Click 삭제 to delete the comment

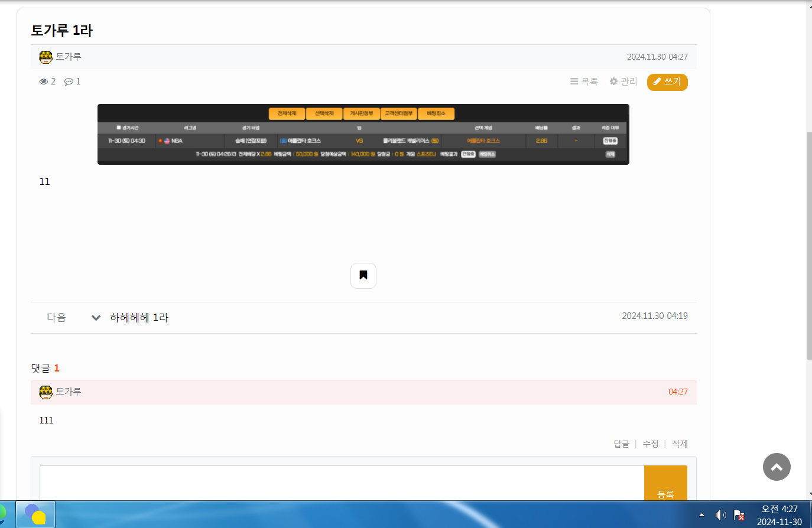pos(680,444)
